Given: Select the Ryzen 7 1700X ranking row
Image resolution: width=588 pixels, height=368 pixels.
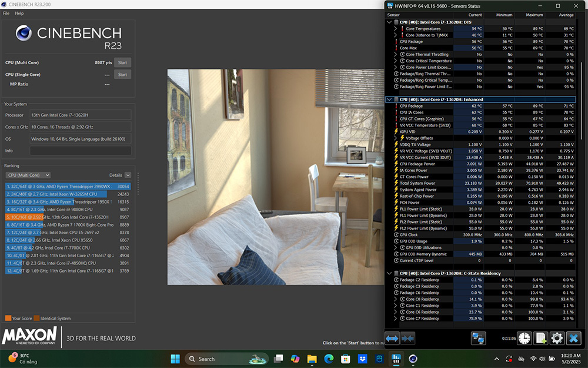Looking at the screenshot, I should [x=68, y=225].
